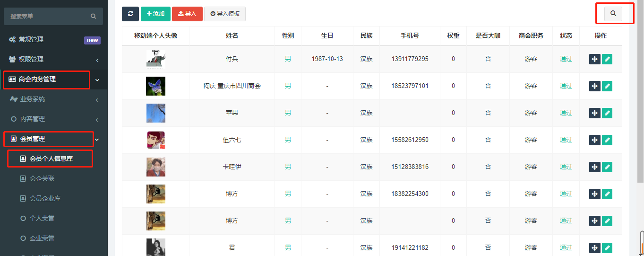Select 会员企业库 menu item
This screenshot has height=256, width=644.
[x=45, y=199]
